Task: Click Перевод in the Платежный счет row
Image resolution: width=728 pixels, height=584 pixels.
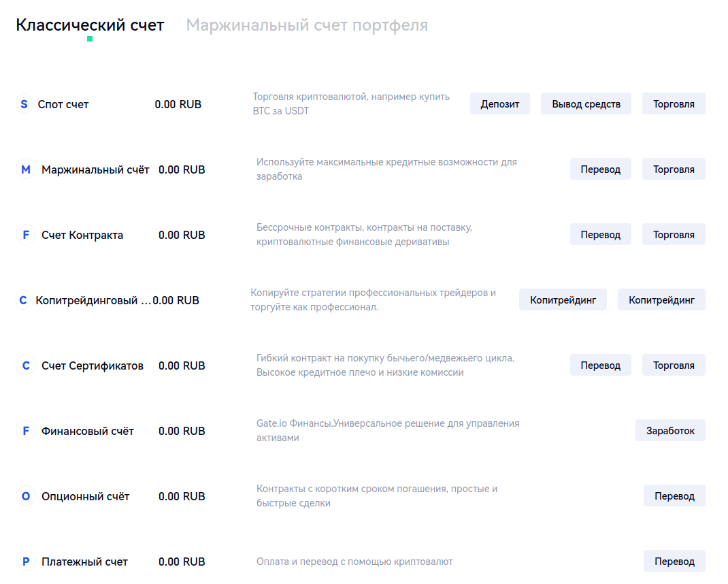Action: coord(674,562)
